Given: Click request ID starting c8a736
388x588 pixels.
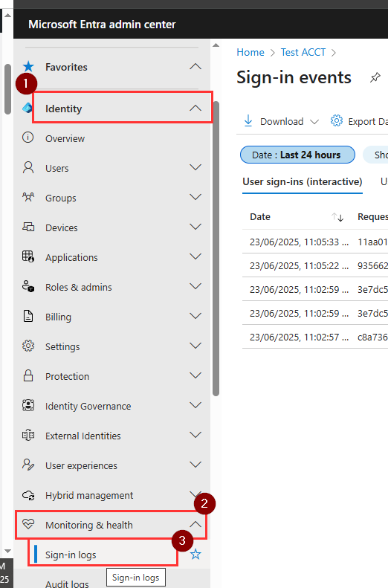Looking at the screenshot, I should point(372,337).
